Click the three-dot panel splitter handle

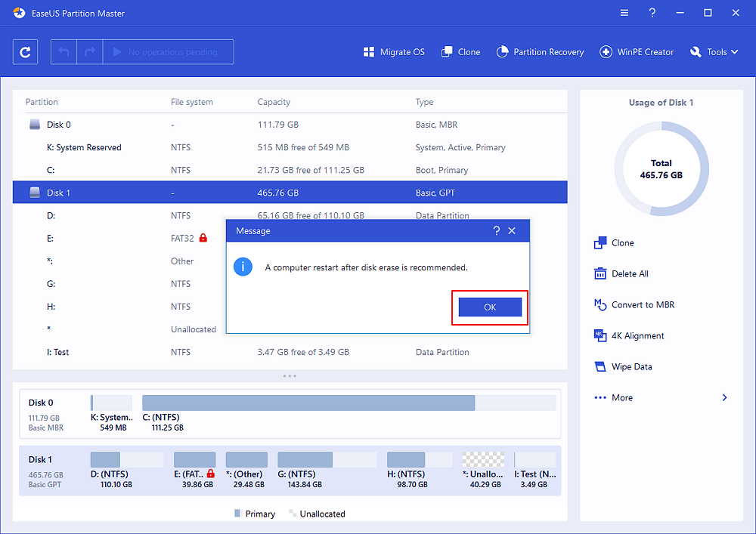tap(290, 375)
